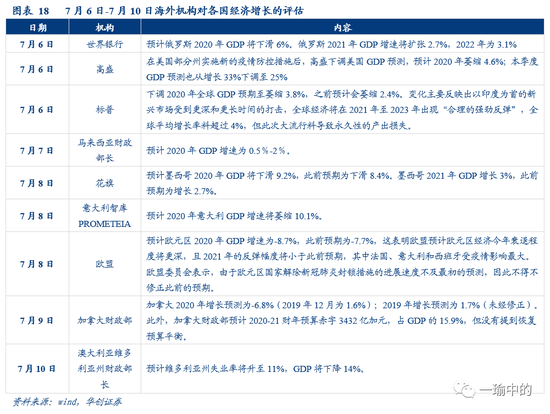Click the date cell in the 世界银行 row
This screenshot has height=414, width=550.
37,44
